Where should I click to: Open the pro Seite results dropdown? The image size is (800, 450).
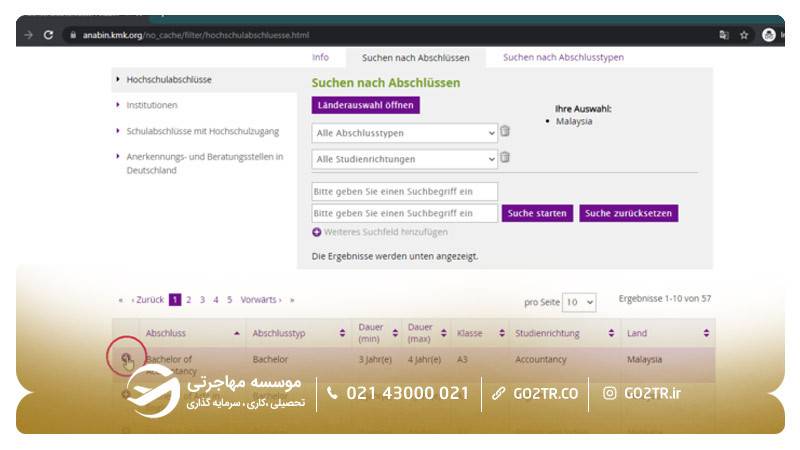click(x=578, y=302)
